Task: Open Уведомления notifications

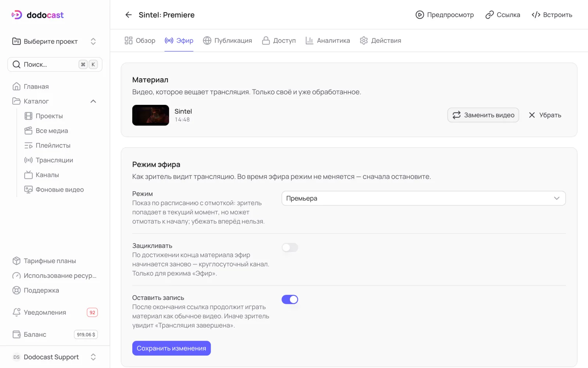Action: coord(55,312)
